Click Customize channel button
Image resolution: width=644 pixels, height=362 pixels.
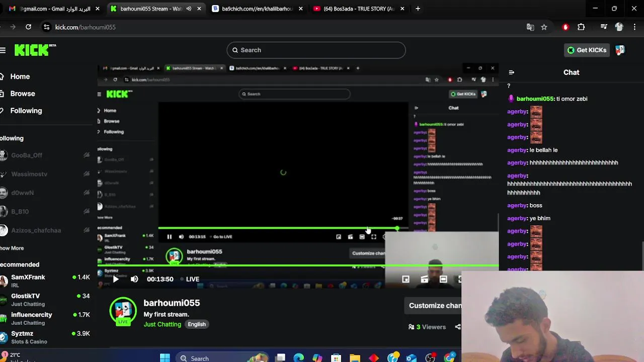pos(434,306)
